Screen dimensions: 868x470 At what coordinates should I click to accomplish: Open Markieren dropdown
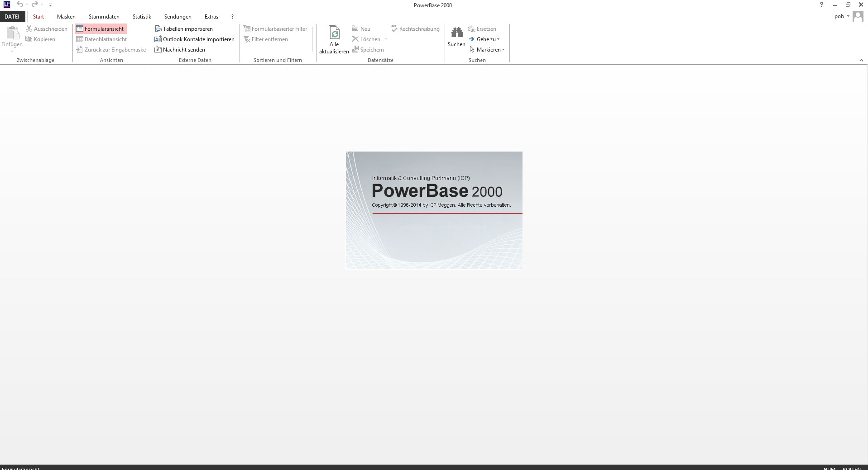[487, 50]
